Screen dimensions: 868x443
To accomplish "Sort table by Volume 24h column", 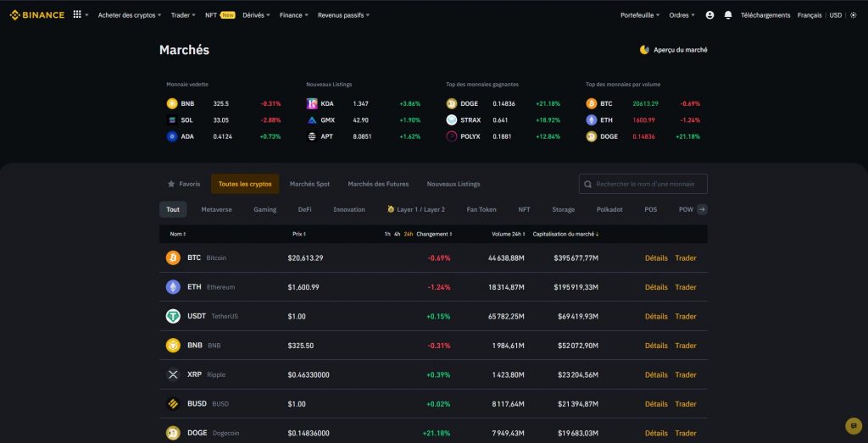I will click(509, 234).
